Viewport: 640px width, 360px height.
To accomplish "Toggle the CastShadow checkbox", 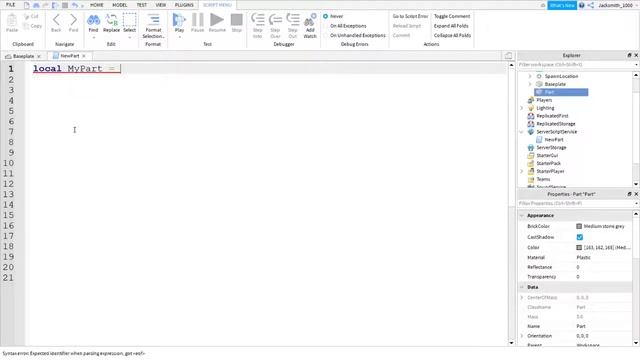I will click(x=580, y=237).
